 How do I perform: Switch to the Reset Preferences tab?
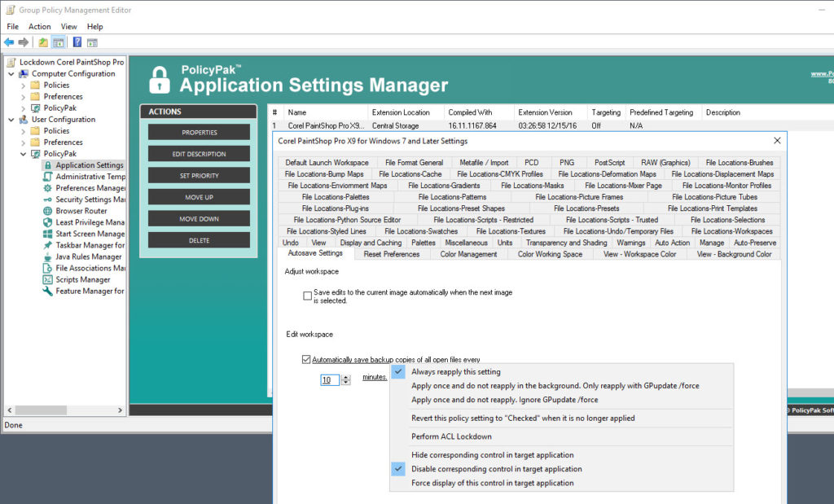coord(392,254)
